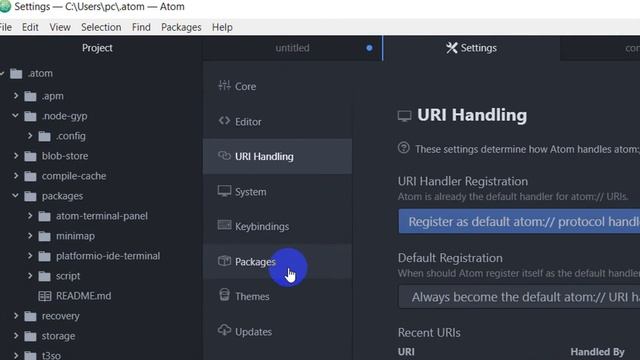Expand the compile-cache folder chevron
Screen dimensions: 640x360
click(16, 176)
